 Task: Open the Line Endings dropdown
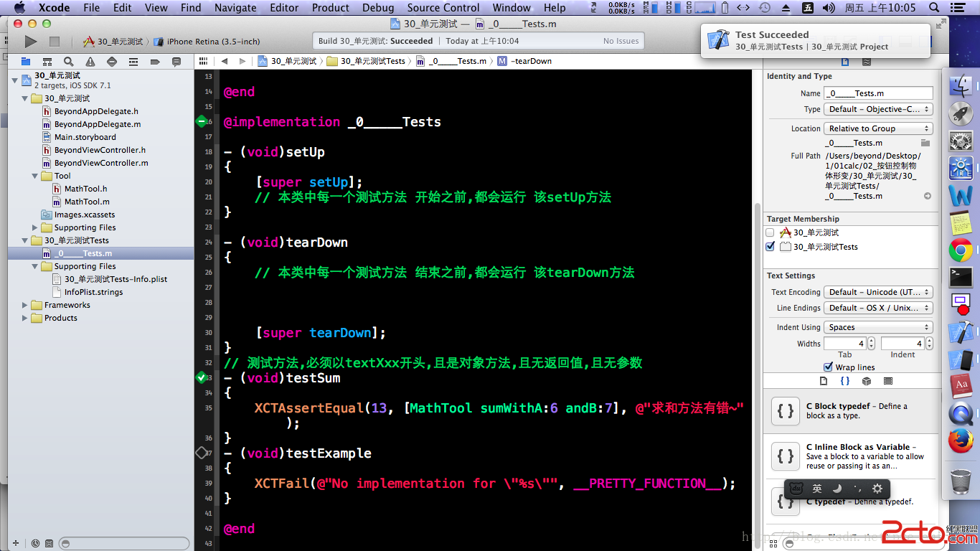[x=879, y=308]
